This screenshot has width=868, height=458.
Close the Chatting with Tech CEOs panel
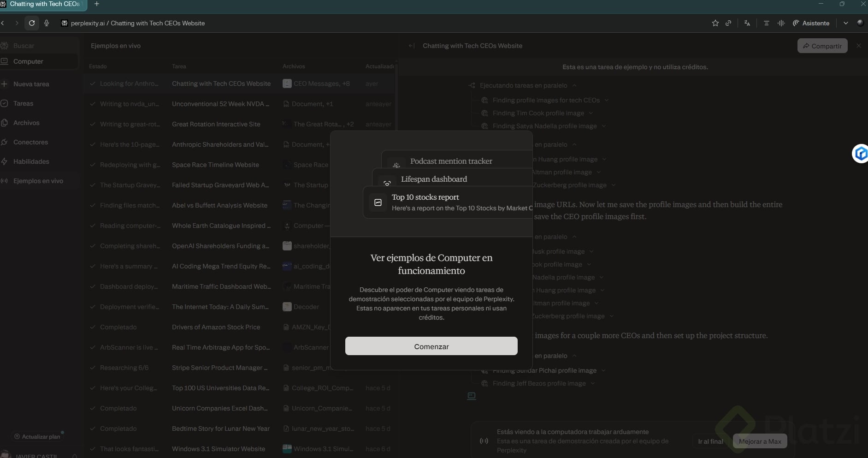click(859, 46)
